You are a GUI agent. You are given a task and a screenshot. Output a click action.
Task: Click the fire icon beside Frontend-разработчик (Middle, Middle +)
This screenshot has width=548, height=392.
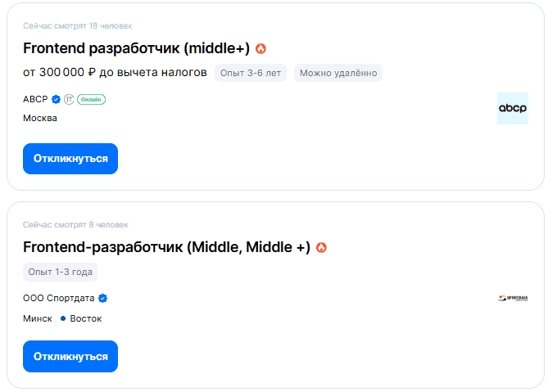321,247
